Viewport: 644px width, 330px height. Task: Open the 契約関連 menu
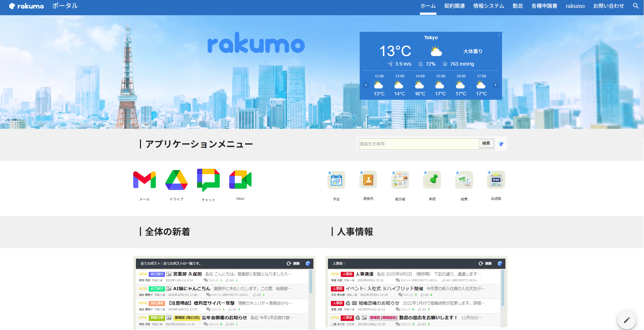point(454,6)
